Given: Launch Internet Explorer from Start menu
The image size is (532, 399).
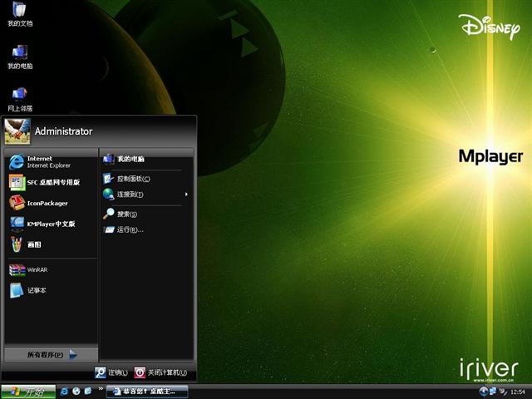Looking at the screenshot, I should click(51, 161).
